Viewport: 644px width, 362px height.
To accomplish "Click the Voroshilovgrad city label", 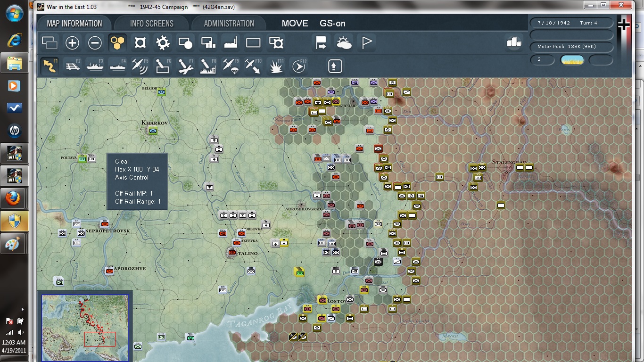I will point(302,209).
